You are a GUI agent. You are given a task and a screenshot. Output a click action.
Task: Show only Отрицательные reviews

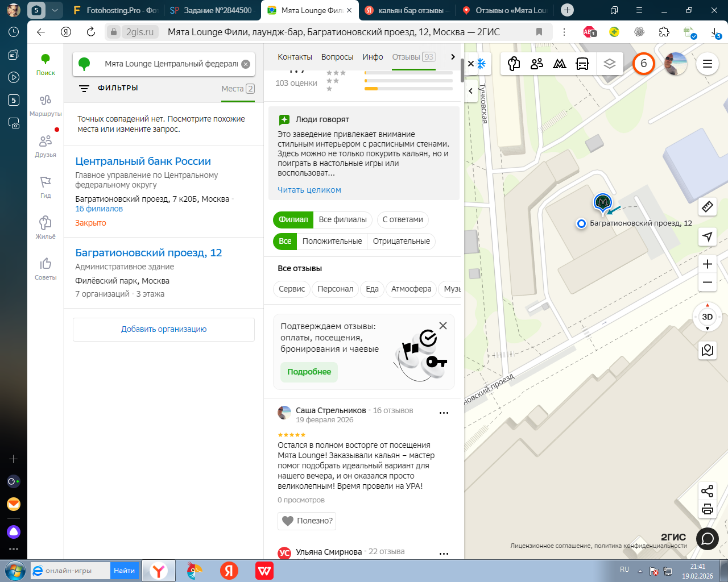402,242
